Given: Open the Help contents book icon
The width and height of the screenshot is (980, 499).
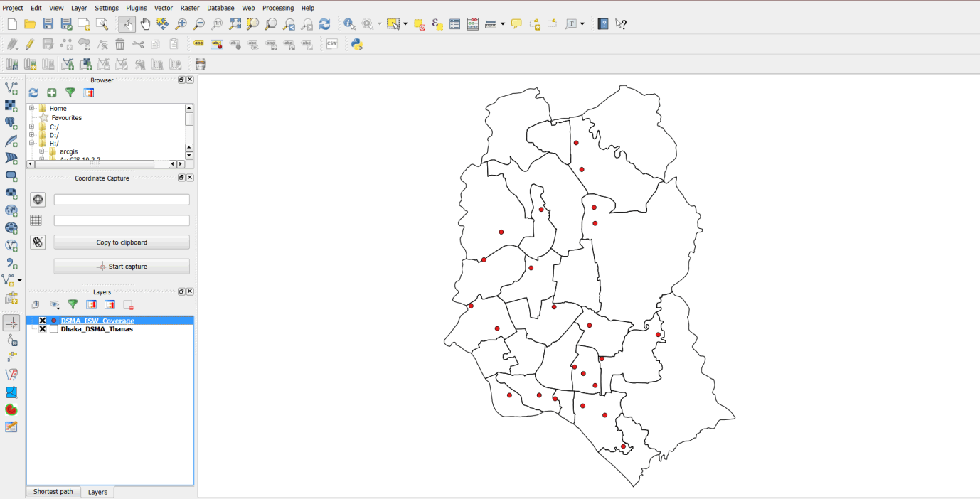Looking at the screenshot, I should tap(603, 24).
